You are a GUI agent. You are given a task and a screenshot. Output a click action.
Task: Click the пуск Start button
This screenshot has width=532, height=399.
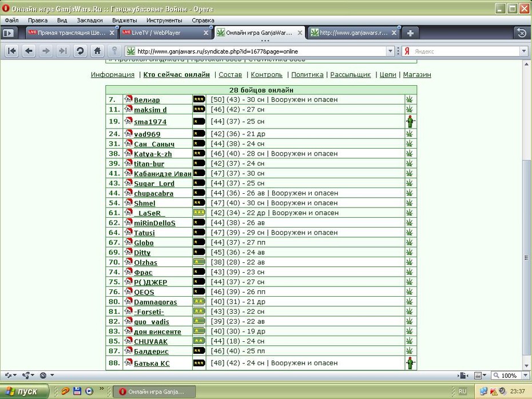pyautogui.click(x=23, y=391)
